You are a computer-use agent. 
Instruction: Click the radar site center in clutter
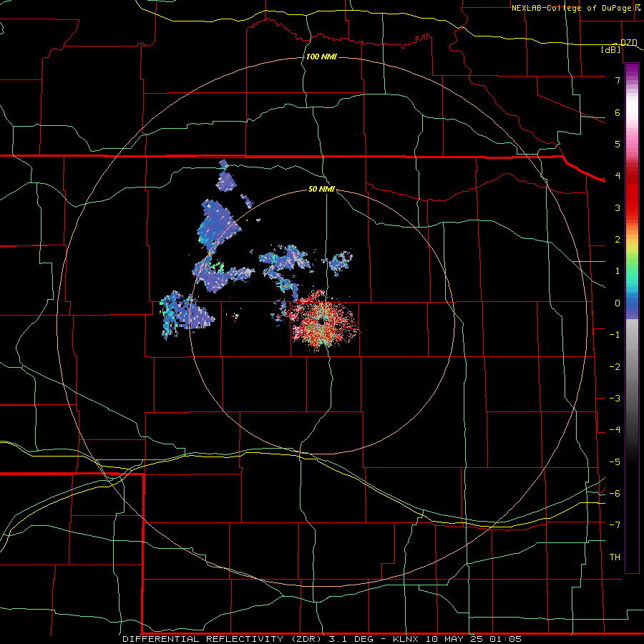coord(321,323)
